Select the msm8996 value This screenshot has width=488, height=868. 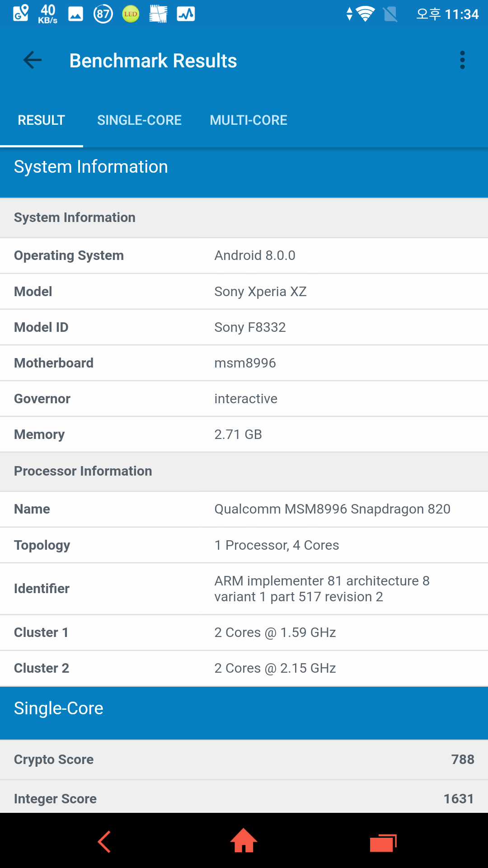(x=245, y=363)
